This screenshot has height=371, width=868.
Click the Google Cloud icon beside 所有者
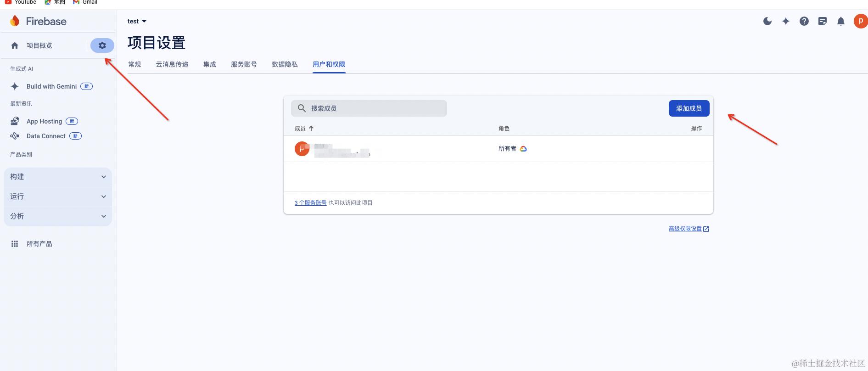click(x=523, y=149)
